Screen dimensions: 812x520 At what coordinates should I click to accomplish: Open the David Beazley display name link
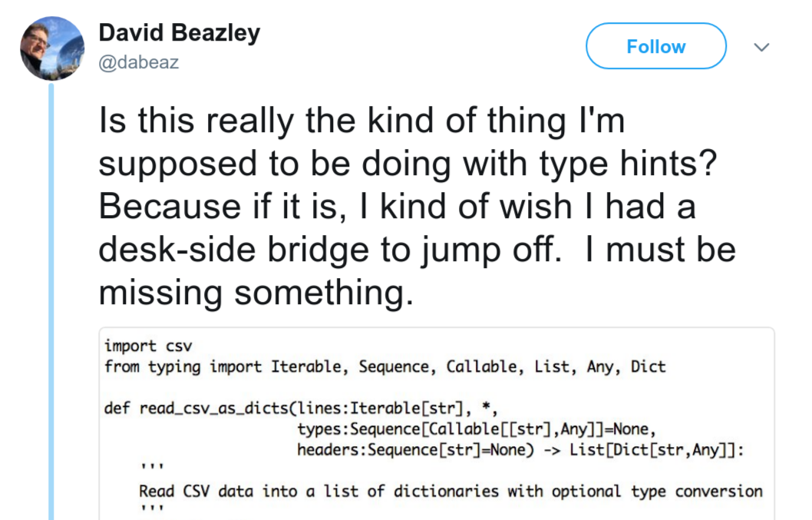[x=180, y=33]
